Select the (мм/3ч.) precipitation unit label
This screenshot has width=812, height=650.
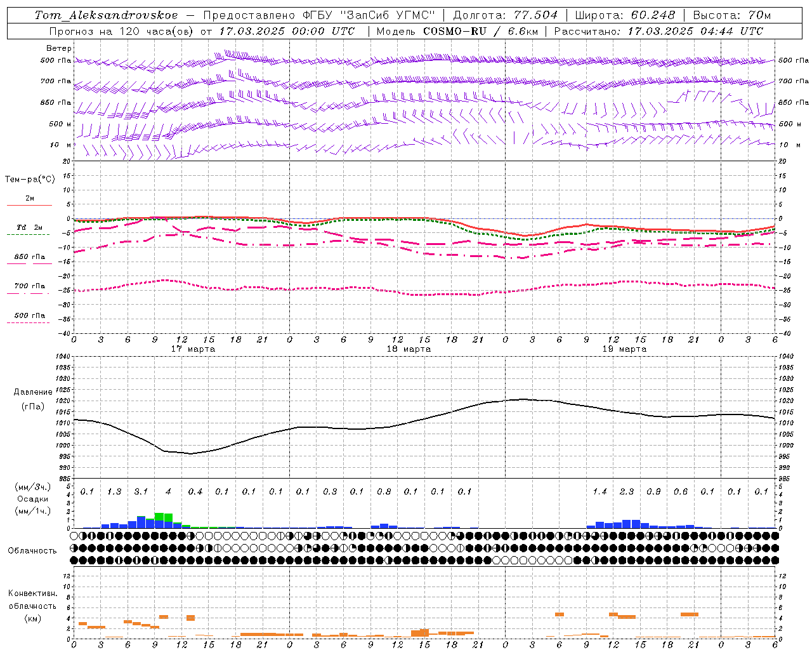(32, 487)
